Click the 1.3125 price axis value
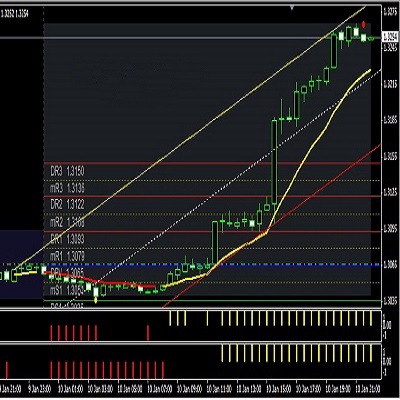The height and width of the screenshot is (400, 400). pos(390,192)
